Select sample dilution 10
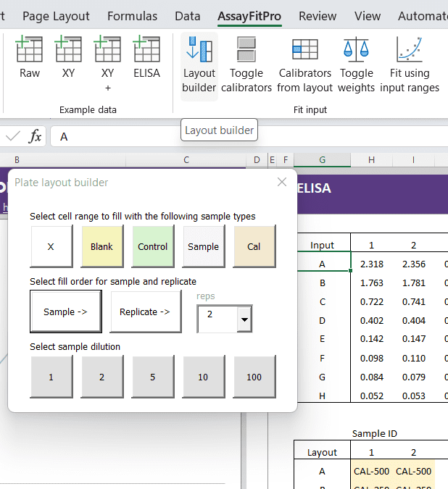The image size is (448, 489). (x=204, y=377)
